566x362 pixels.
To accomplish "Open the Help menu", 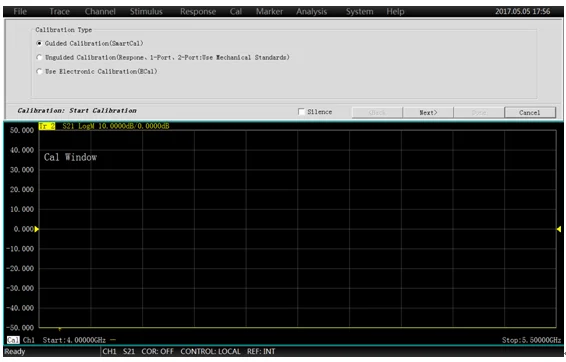I will pyautogui.click(x=395, y=12).
